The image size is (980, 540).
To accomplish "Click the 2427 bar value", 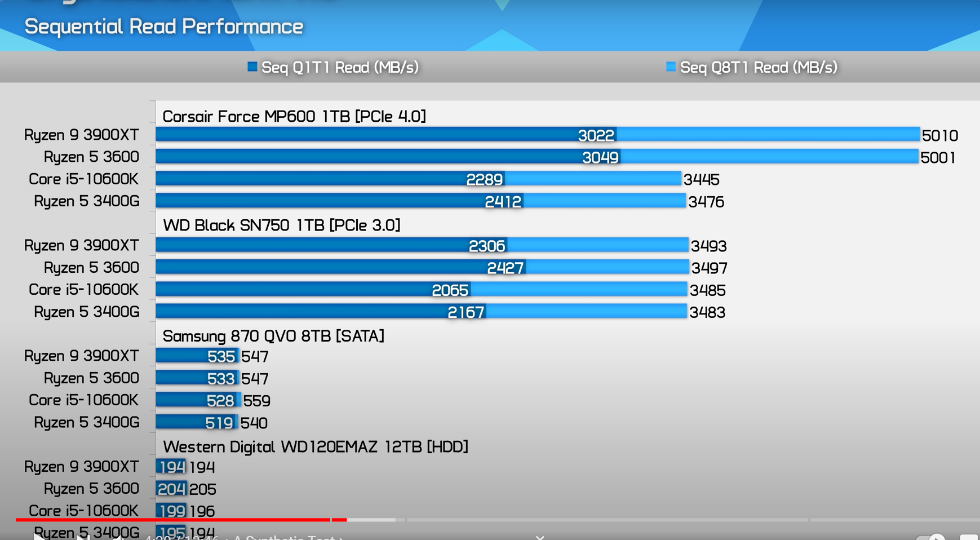I will [505, 268].
